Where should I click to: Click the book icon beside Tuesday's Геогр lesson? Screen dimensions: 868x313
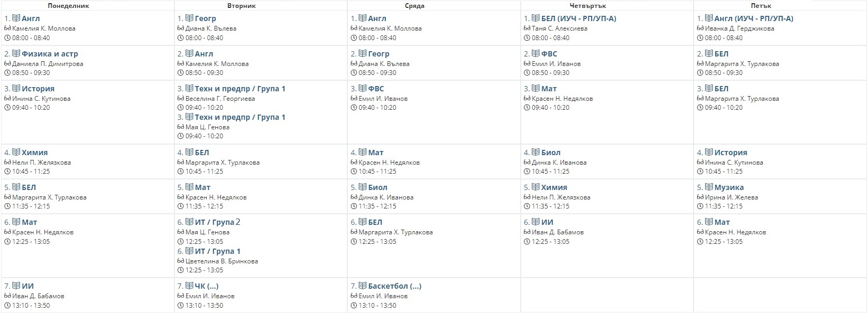[189, 18]
